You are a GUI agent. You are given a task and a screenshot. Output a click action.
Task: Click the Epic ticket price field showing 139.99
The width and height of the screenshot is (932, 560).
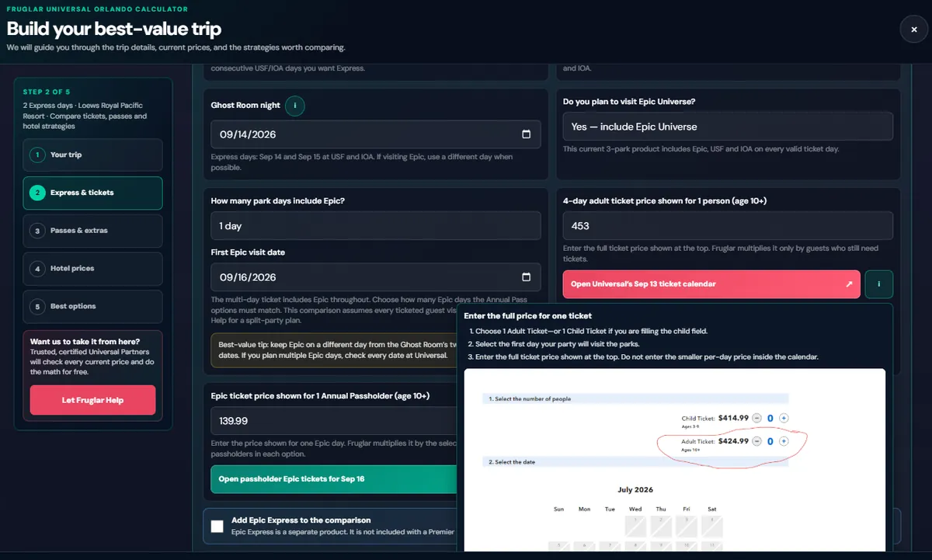pos(334,421)
